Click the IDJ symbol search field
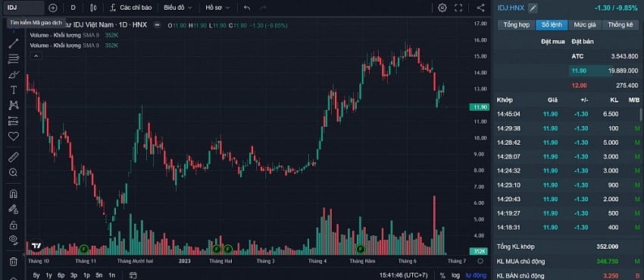The width and height of the screenshot is (644, 280). point(24,8)
